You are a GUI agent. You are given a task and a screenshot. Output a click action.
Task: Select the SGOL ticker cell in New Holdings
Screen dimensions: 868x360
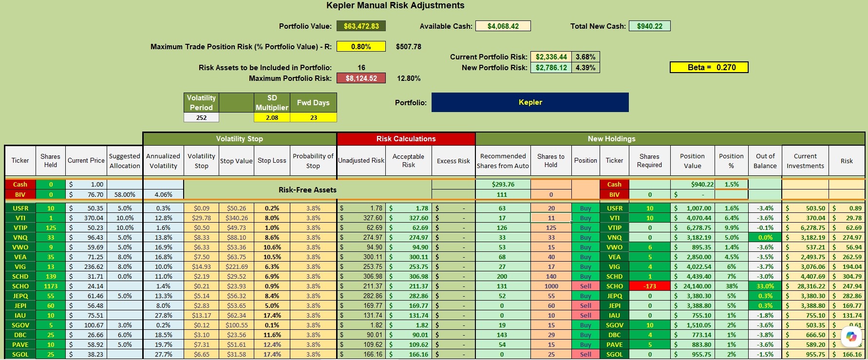[614, 354]
